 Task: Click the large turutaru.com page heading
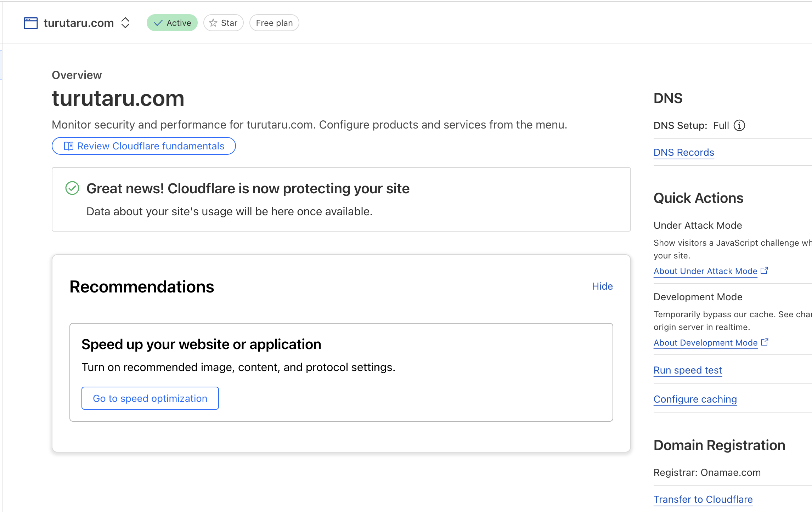click(x=118, y=98)
